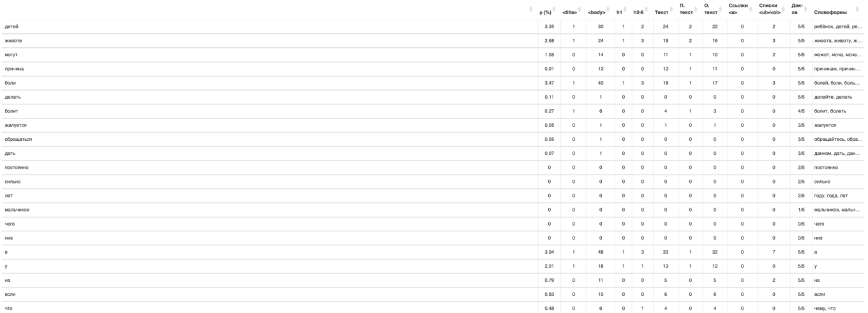Screen dimensions: 868x313
Task: Click the "животе" keyword cell
Action: (x=13, y=41)
